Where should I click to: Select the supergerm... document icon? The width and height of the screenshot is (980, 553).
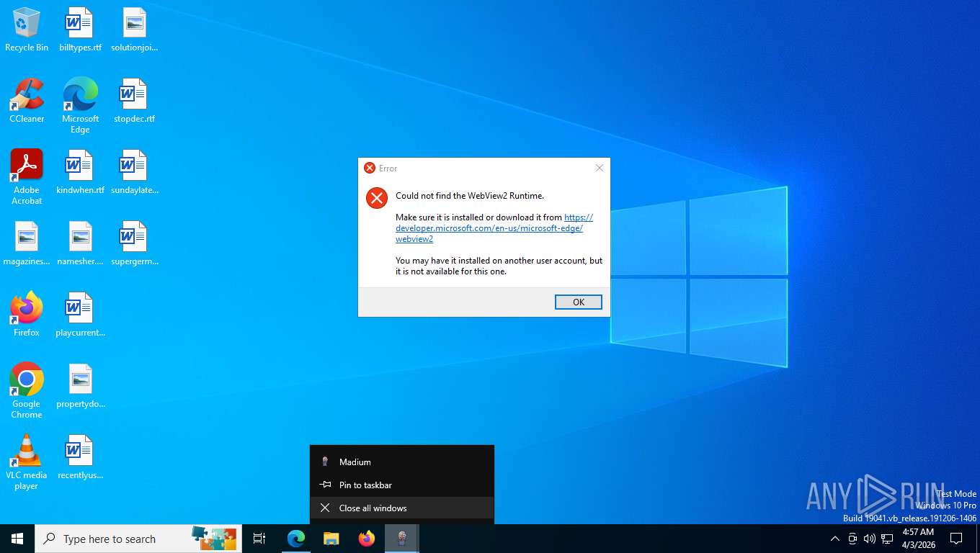[135, 243]
